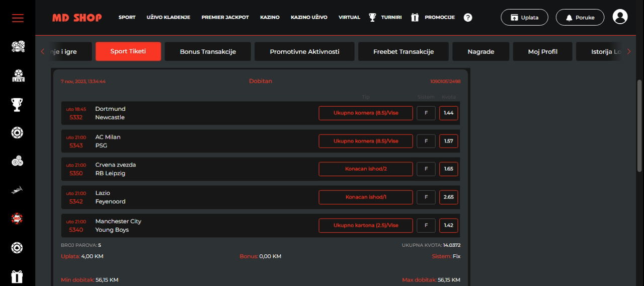This screenshot has height=286, width=644.
Task: Open PROMOCIJE menu with gift icon
Action: tap(433, 18)
